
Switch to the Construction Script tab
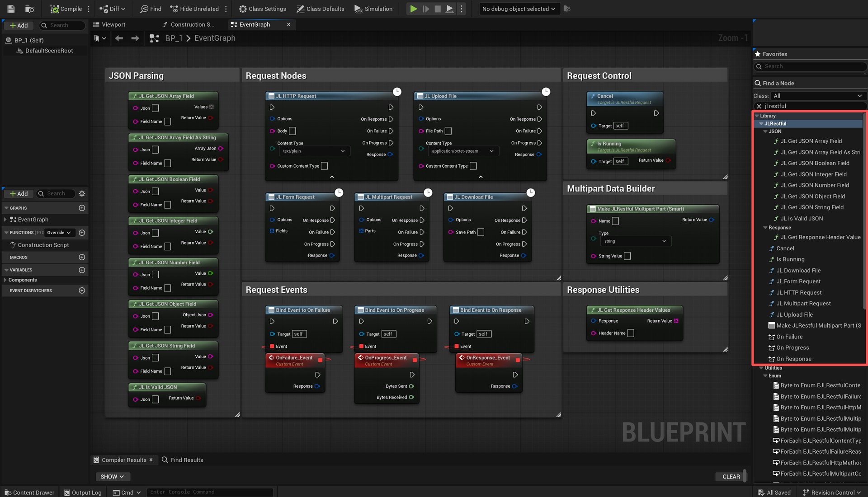click(x=189, y=24)
